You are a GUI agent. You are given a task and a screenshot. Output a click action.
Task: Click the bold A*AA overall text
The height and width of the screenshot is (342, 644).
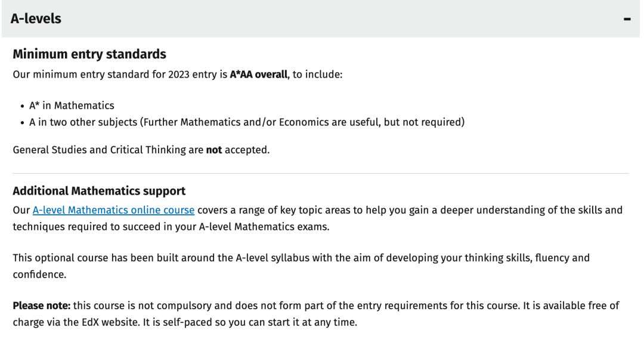click(x=259, y=75)
